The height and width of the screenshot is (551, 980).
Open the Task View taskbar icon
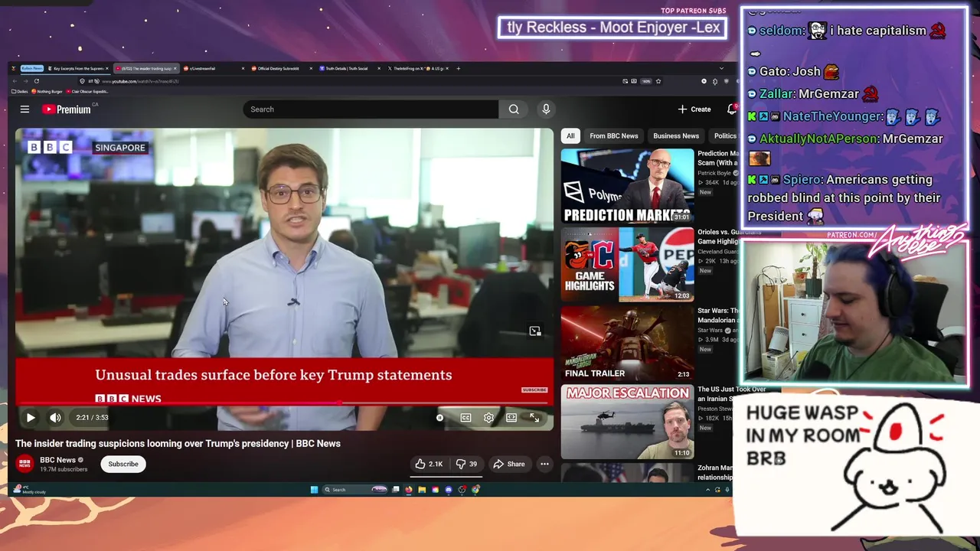pyautogui.click(x=396, y=490)
